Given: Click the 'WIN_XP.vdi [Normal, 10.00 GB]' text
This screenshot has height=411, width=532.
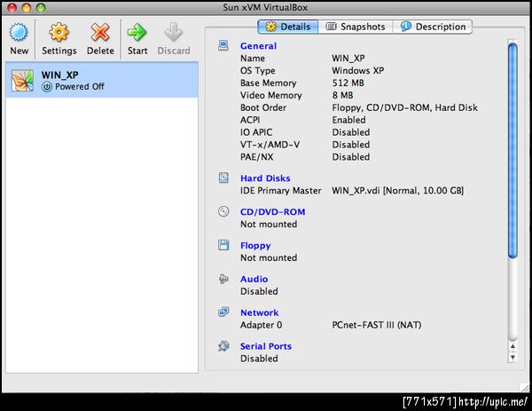Looking at the screenshot, I should point(397,191).
